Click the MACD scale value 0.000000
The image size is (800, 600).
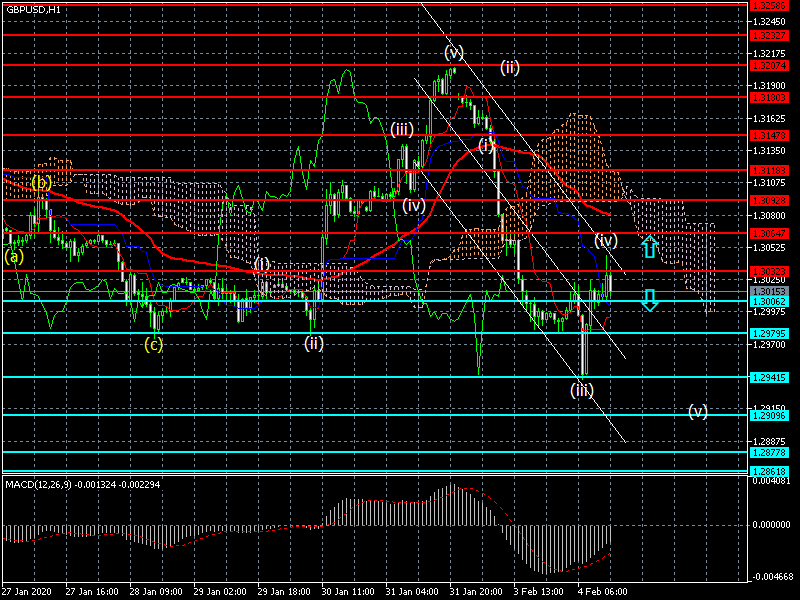click(x=771, y=524)
